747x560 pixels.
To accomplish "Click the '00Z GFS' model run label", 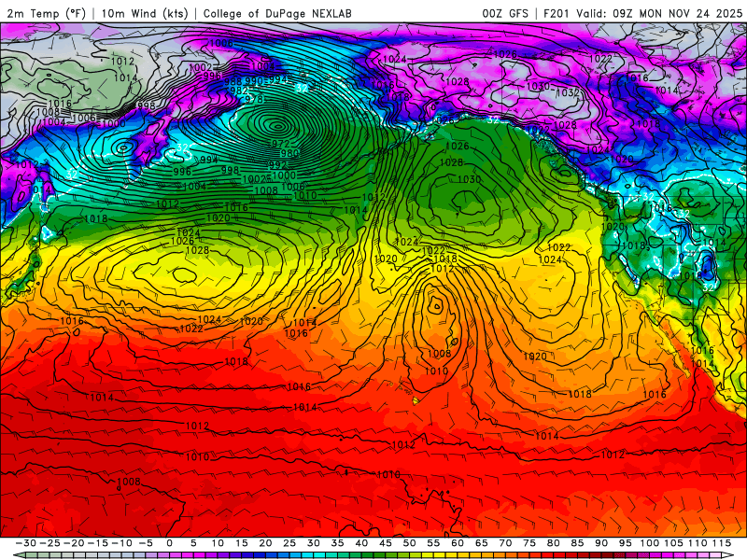I will click(505, 13).
